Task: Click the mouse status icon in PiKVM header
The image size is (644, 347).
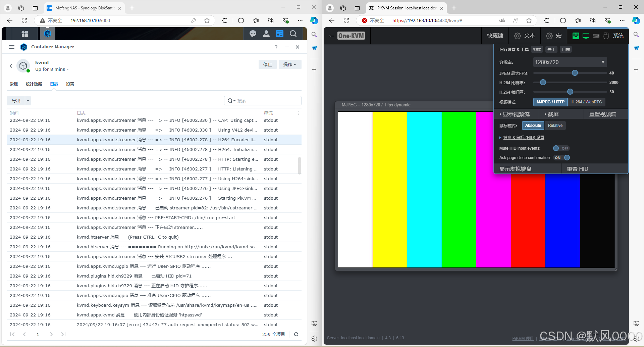Action: 606,36
